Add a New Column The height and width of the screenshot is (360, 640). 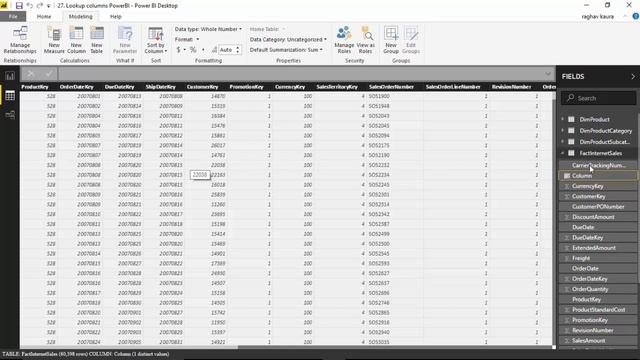76,40
